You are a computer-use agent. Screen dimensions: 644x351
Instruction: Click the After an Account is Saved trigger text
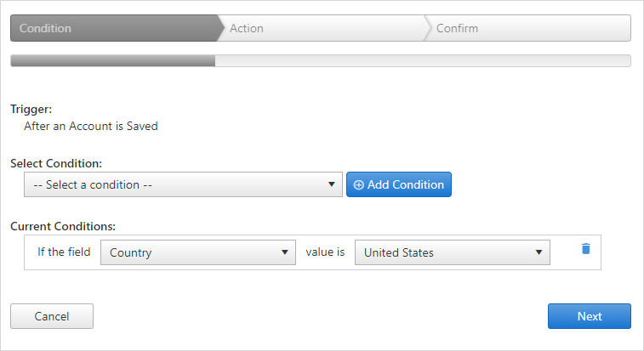[x=91, y=126]
